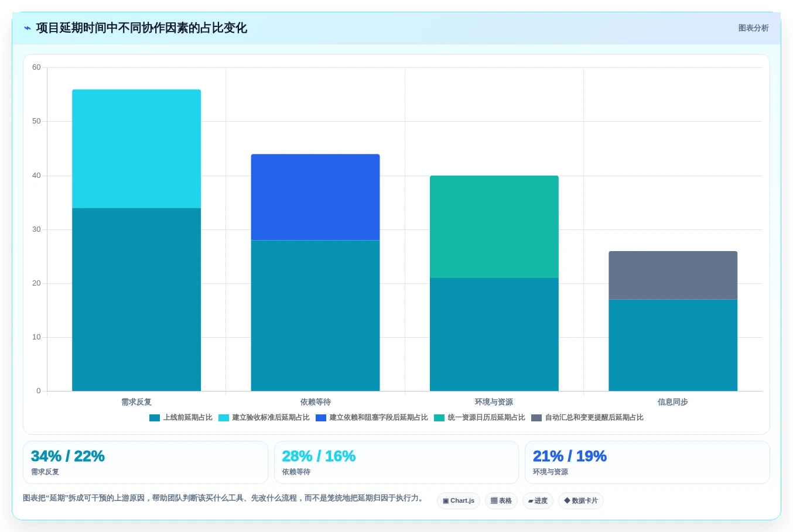This screenshot has height=532, width=793.
Task: Click the dark teal base of 环境与资源 bar
Action: click(494, 334)
